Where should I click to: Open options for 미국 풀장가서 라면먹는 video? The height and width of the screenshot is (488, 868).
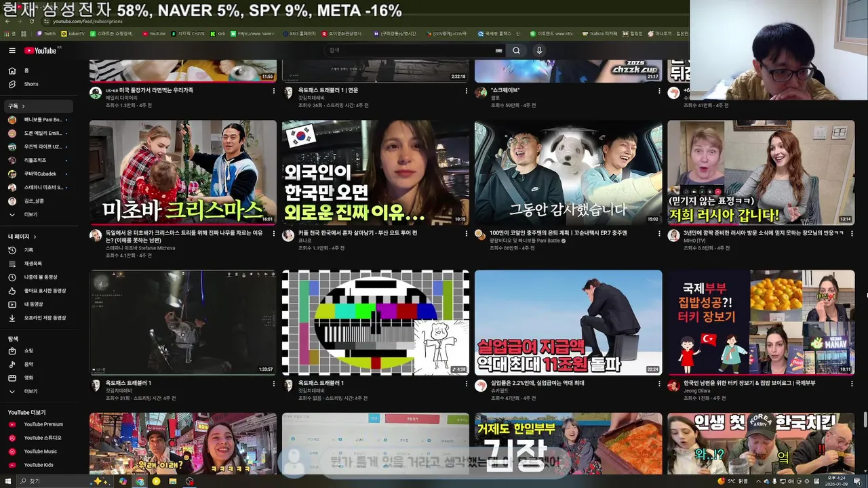click(274, 91)
